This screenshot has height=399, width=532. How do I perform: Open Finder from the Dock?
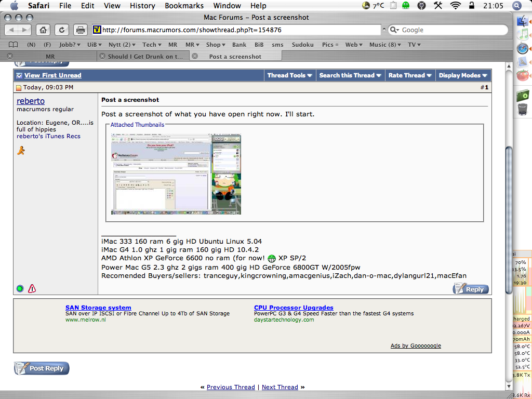tap(523, 21)
